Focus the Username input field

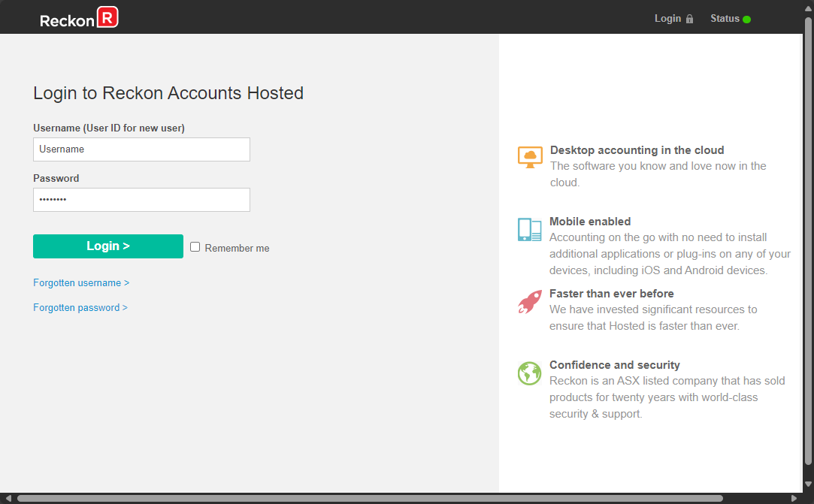[142, 149]
